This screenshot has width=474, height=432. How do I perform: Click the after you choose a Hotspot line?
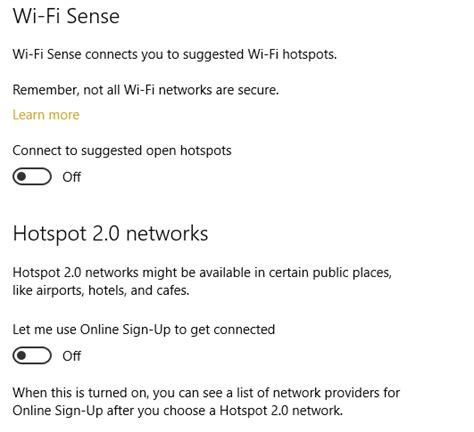(178, 411)
